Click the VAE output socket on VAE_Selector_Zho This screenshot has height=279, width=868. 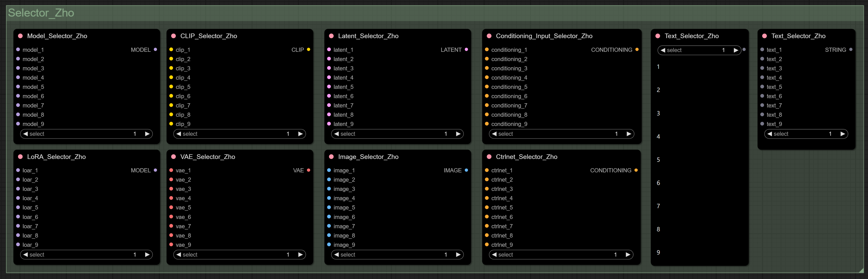309,170
